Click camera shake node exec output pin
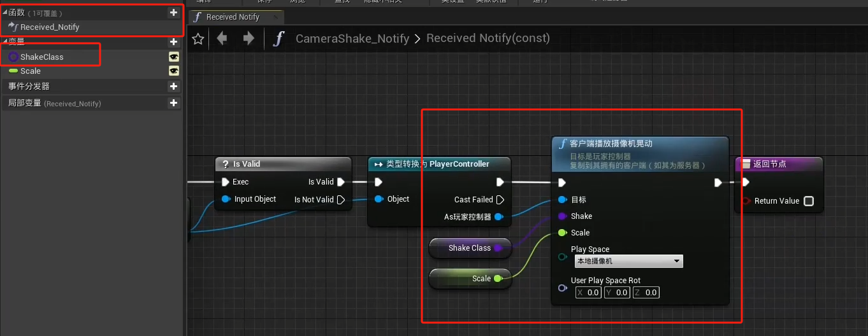This screenshot has height=336, width=868. [718, 183]
